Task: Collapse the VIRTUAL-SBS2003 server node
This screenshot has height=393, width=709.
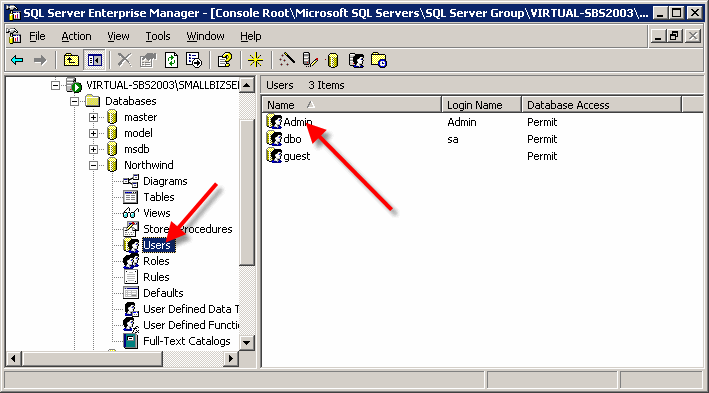Action: [55, 85]
